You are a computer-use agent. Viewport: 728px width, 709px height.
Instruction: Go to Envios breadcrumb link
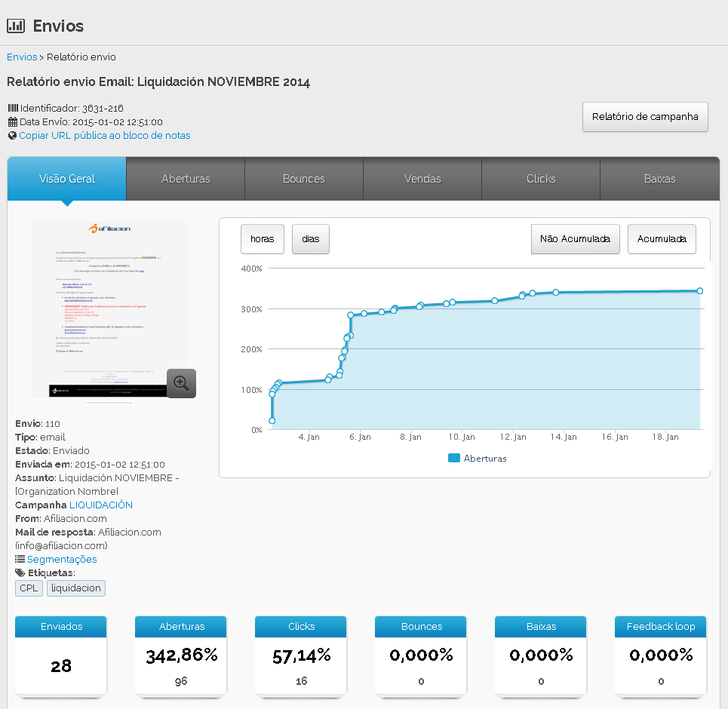(x=22, y=57)
